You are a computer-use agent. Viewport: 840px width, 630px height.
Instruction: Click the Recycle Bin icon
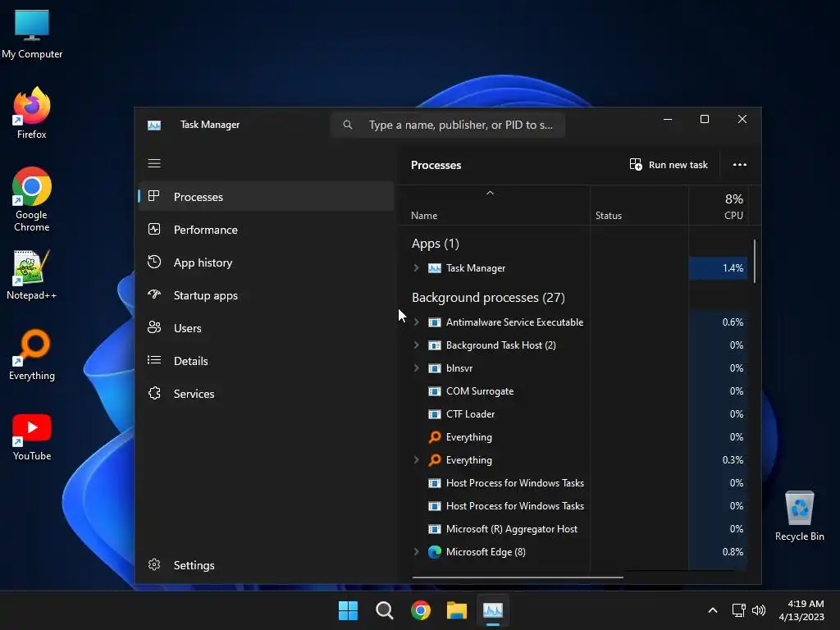point(799,517)
